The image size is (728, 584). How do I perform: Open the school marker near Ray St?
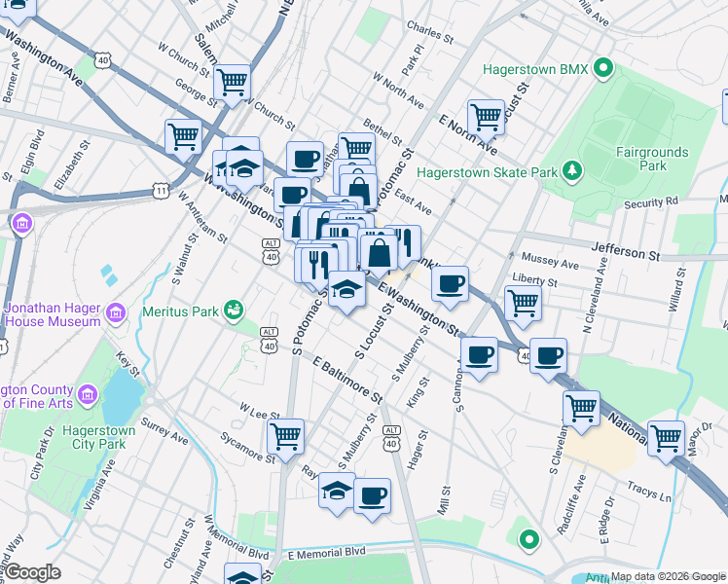pos(337,493)
